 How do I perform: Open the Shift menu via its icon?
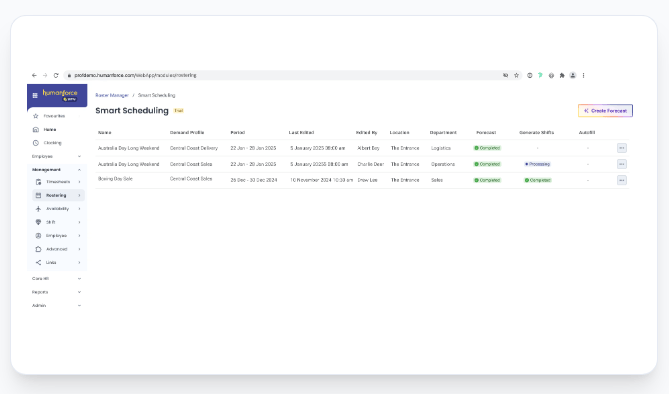click(x=38, y=222)
